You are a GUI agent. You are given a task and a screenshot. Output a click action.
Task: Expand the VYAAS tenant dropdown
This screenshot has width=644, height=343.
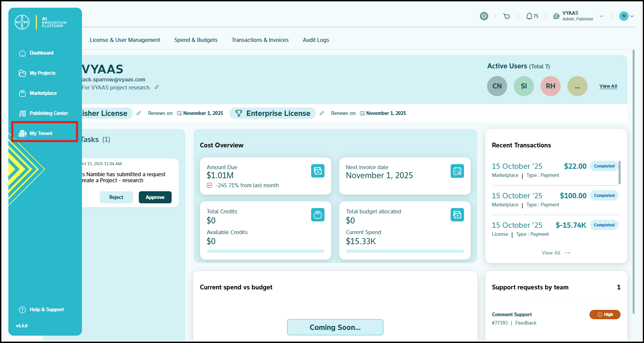pyautogui.click(x=601, y=16)
